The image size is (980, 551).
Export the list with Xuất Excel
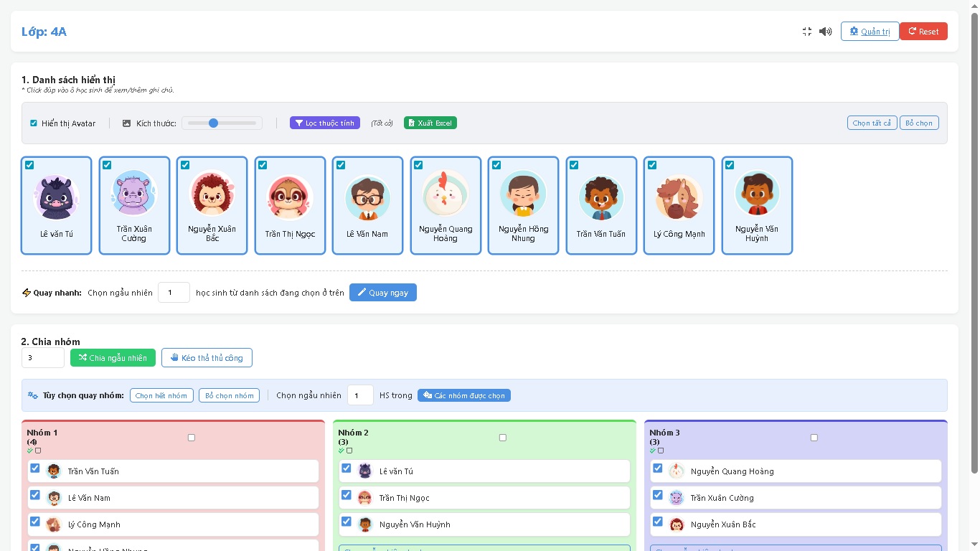pyautogui.click(x=430, y=123)
